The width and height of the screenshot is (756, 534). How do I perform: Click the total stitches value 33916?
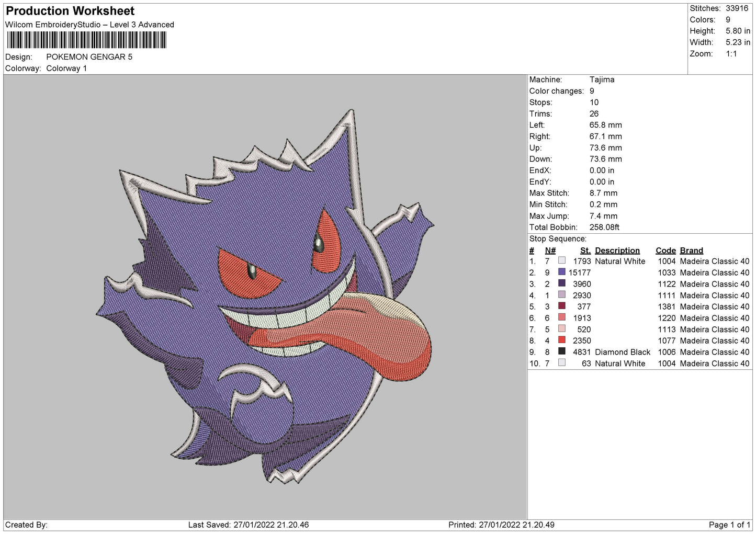pyautogui.click(x=737, y=8)
